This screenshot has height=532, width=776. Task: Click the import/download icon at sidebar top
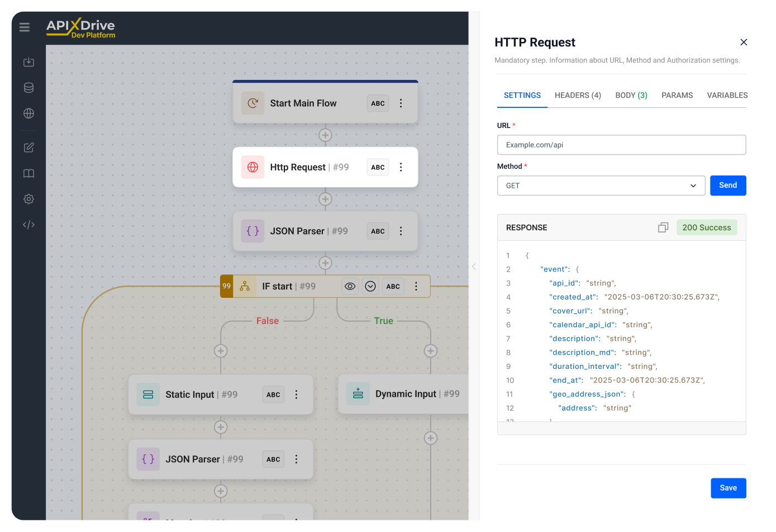[x=28, y=62]
